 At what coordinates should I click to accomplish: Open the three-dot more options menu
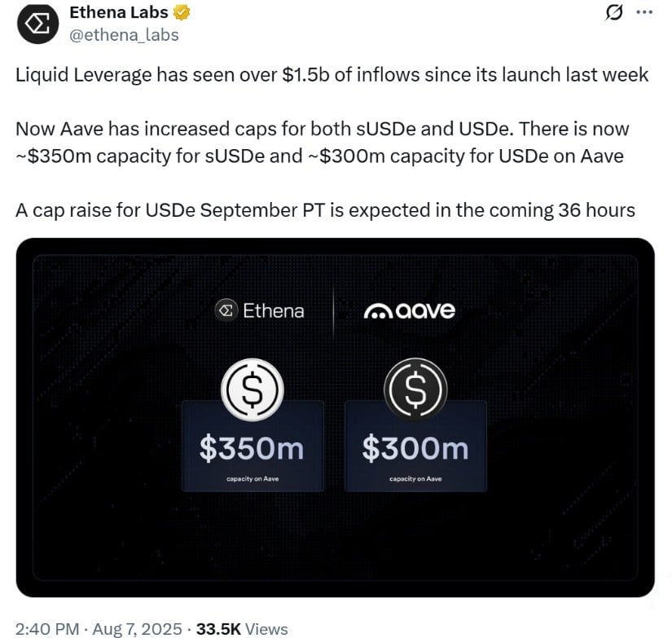tap(644, 12)
